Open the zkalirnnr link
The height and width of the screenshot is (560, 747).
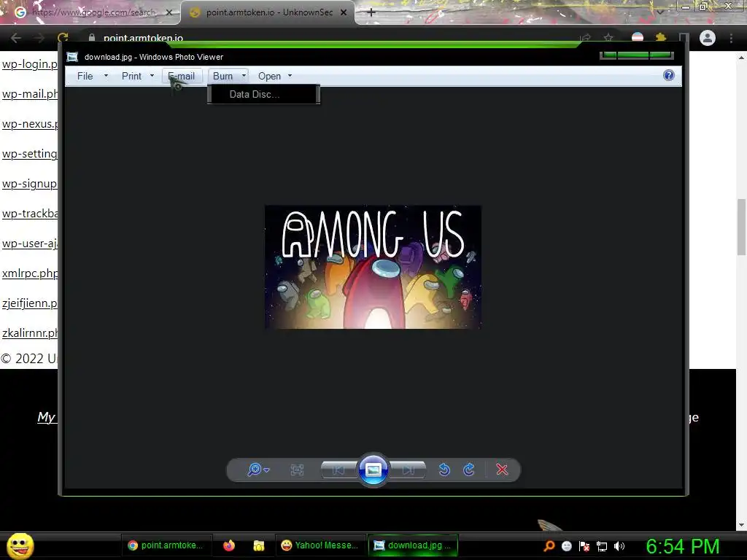click(x=29, y=333)
